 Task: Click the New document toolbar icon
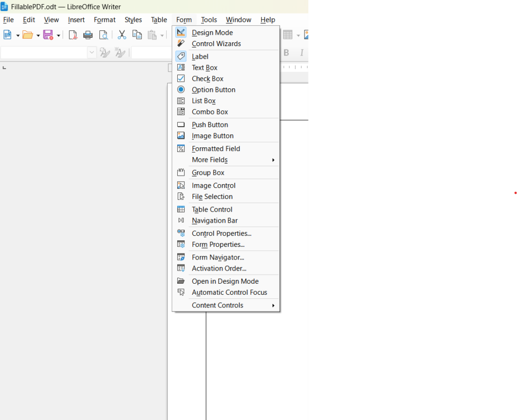(x=7, y=35)
